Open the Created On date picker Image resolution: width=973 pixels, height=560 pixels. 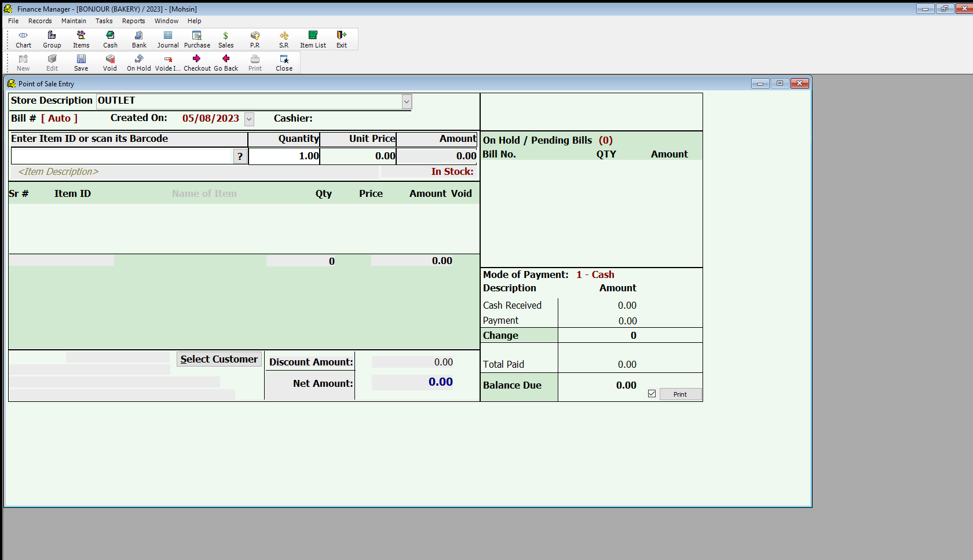[249, 119]
